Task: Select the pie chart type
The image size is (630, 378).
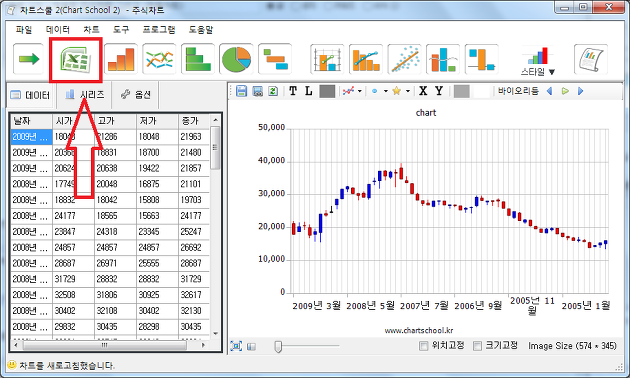Action: (x=236, y=59)
